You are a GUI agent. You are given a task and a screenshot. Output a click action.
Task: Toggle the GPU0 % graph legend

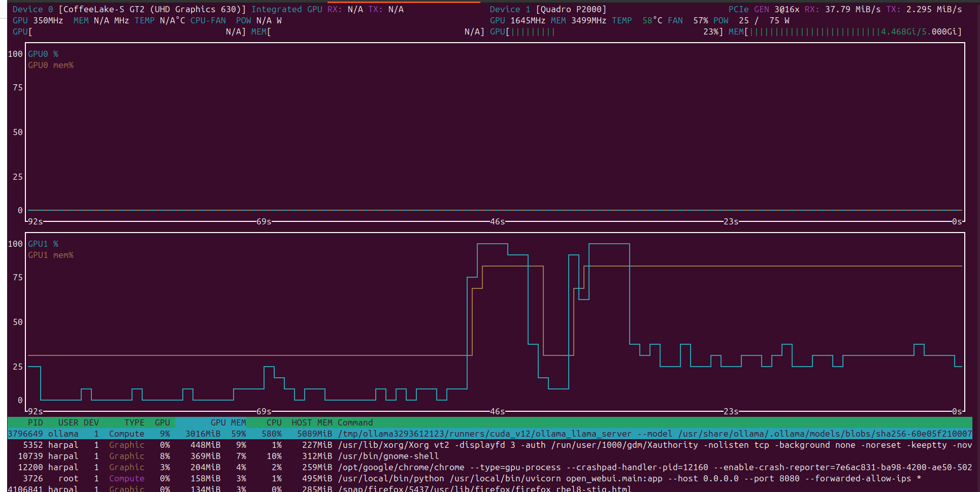(43, 54)
